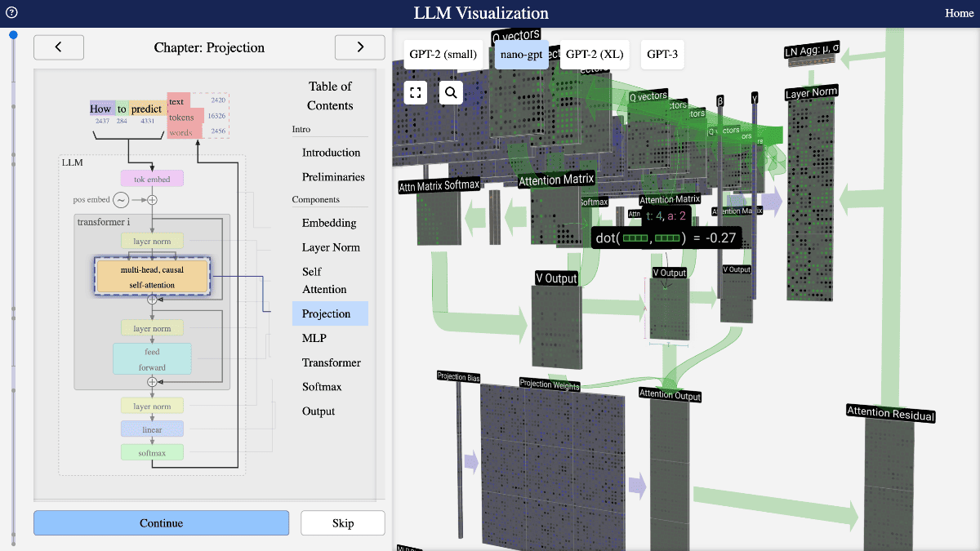Click the multi-head causal self-attention block
This screenshot has width=980, height=551.
(x=152, y=277)
